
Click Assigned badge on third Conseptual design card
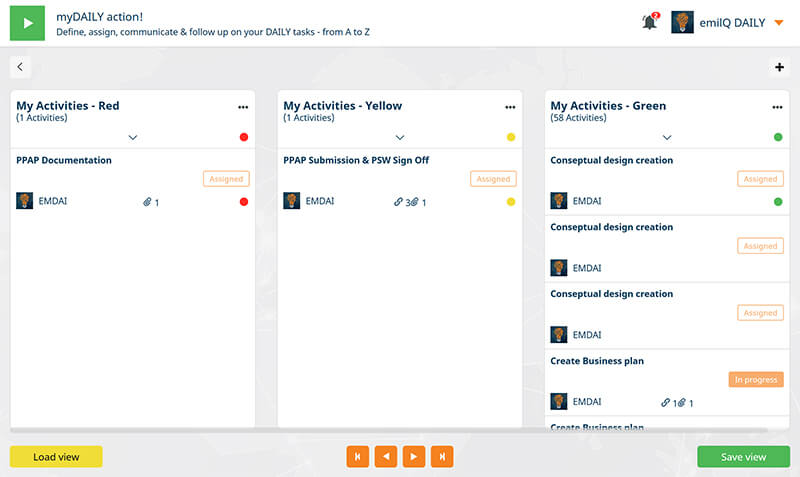pyautogui.click(x=760, y=313)
